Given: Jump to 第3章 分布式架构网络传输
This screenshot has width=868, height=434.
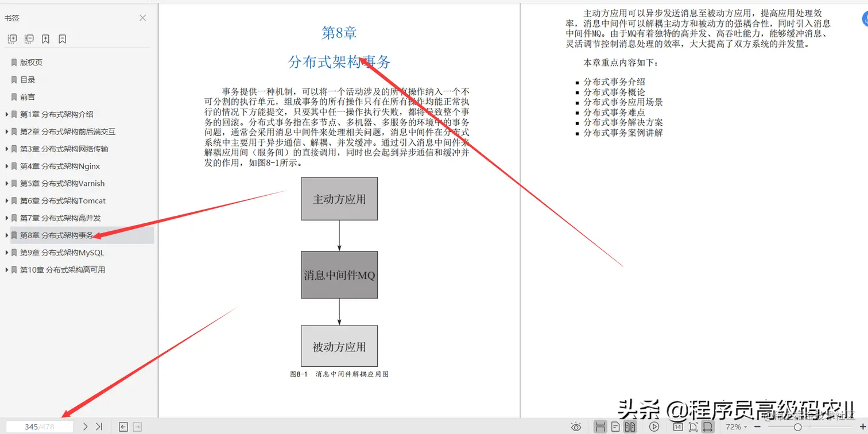Looking at the screenshot, I should click(x=64, y=149).
